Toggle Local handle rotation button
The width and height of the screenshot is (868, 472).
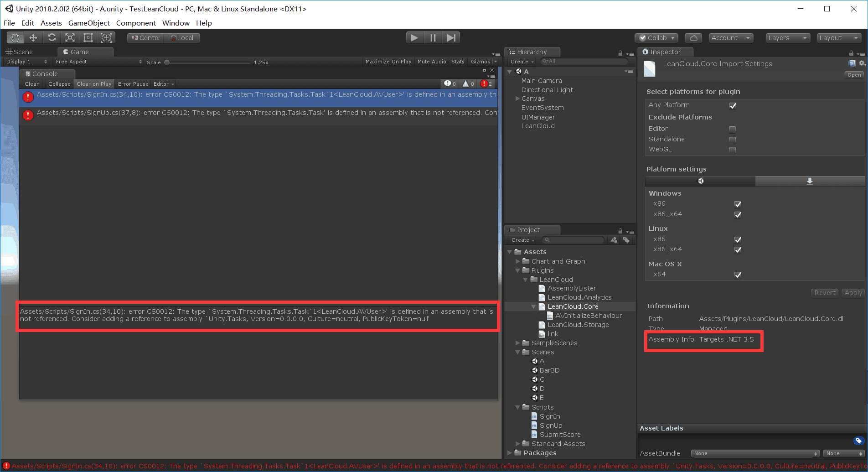click(182, 38)
